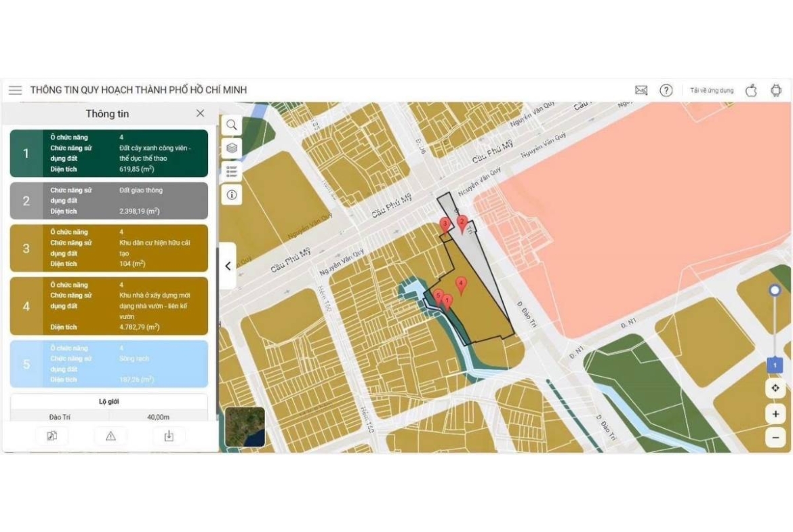Open the hamburger menu

(15, 90)
